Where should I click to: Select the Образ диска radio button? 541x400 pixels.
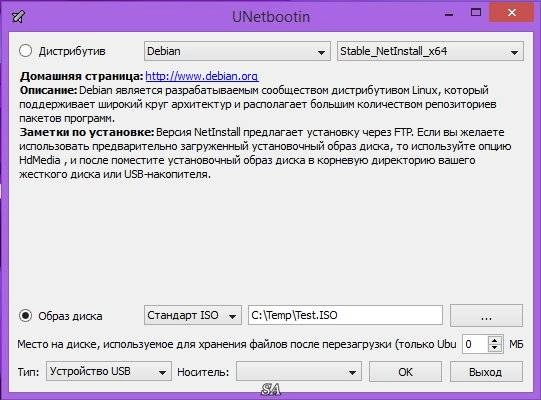26,315
